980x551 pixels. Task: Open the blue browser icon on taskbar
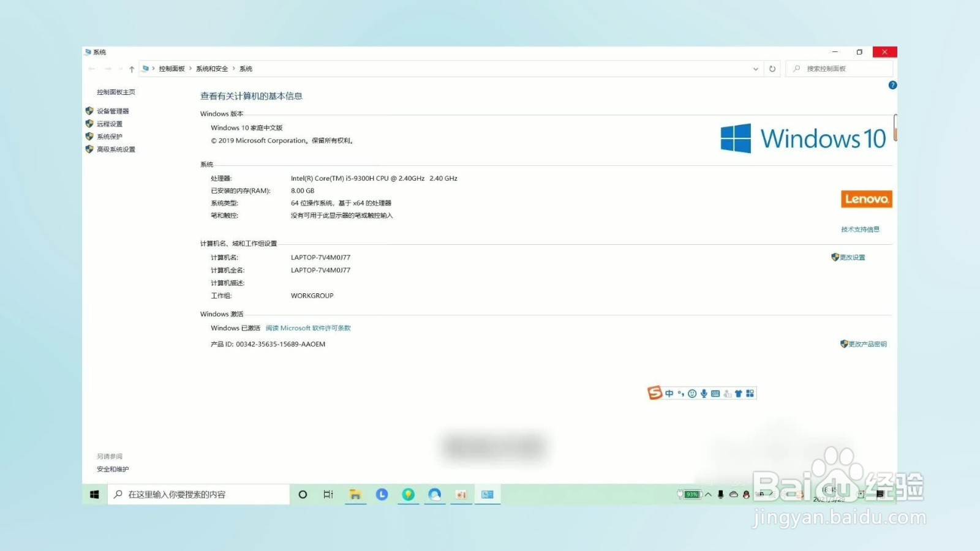[x=435, y=495]
